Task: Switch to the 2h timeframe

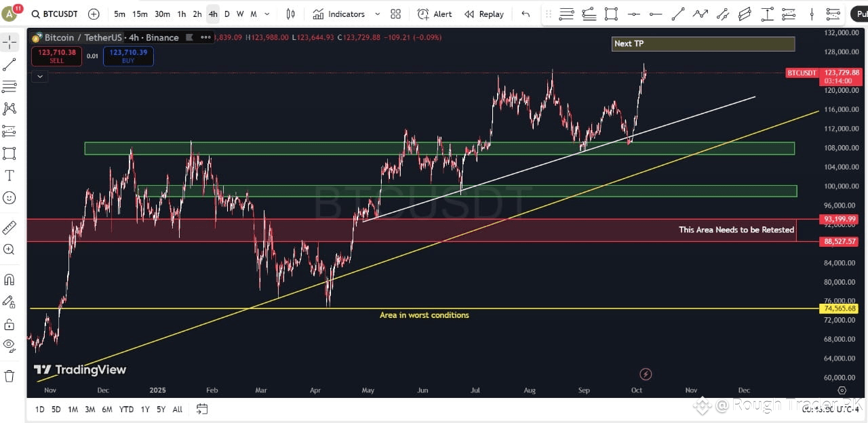Action: tap(197, 14)
